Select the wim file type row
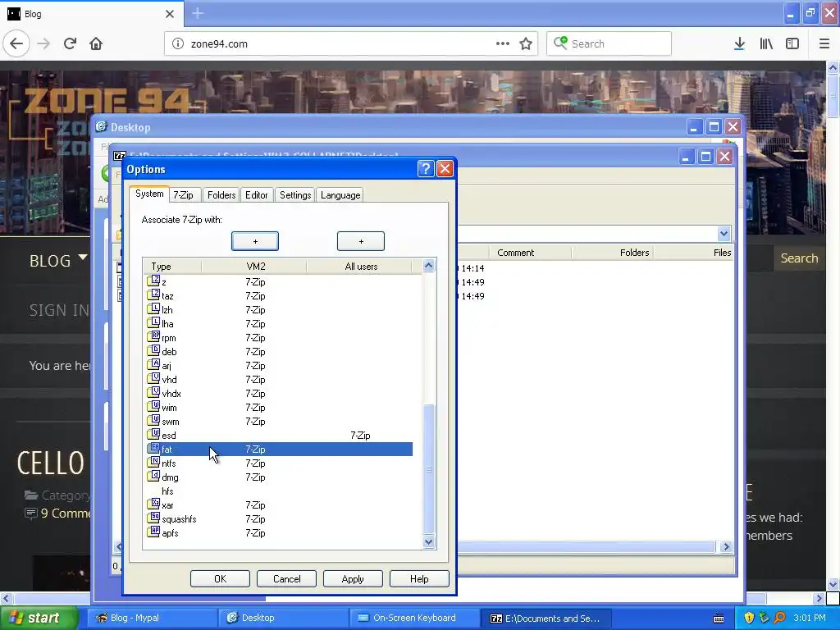 click(x=279, y=407)
